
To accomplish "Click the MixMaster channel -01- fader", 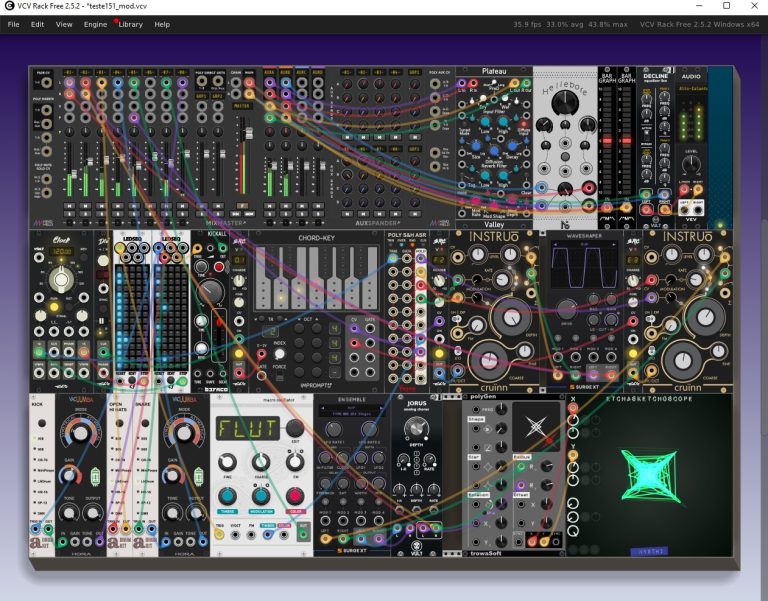I will (74, 173).
